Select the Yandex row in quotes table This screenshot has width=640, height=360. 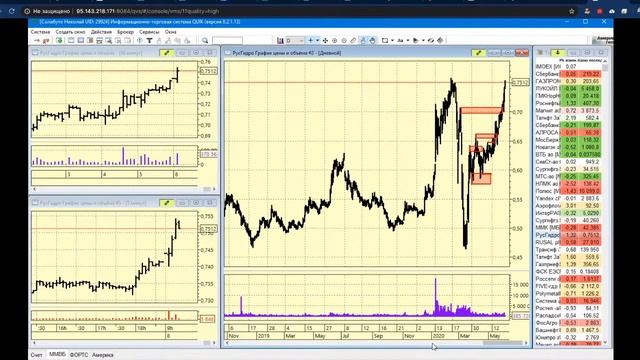568,198
